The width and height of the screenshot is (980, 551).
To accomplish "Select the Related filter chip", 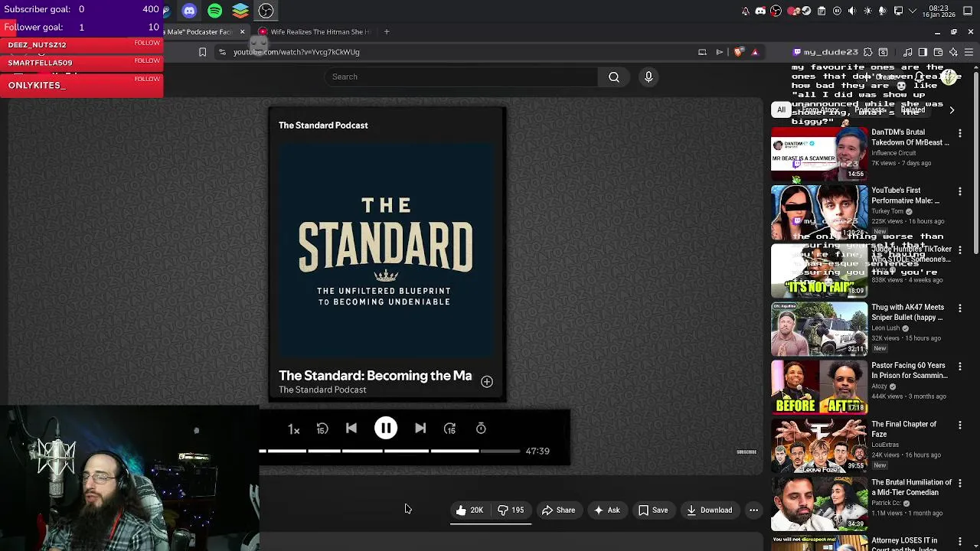I will pos(913,110).
